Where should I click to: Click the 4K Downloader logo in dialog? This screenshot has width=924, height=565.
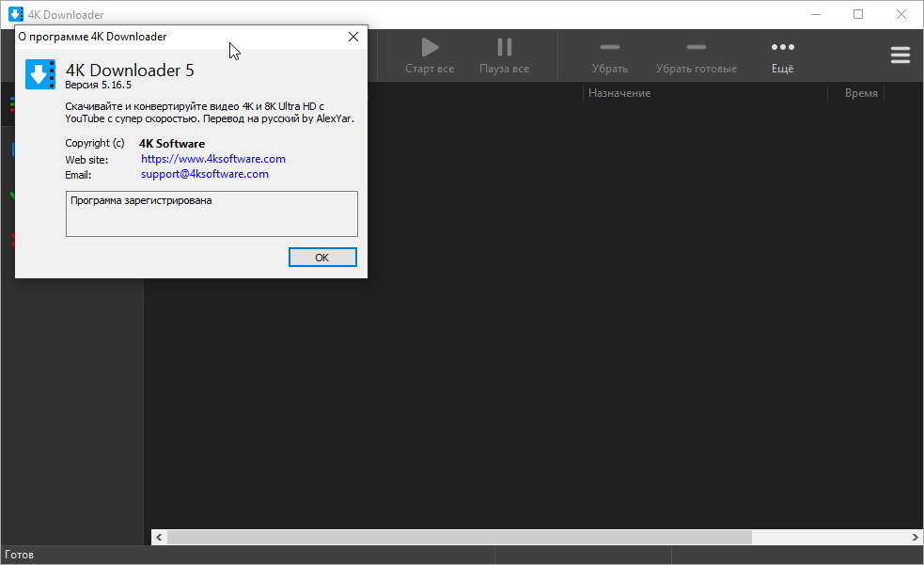tap(40, 74)
